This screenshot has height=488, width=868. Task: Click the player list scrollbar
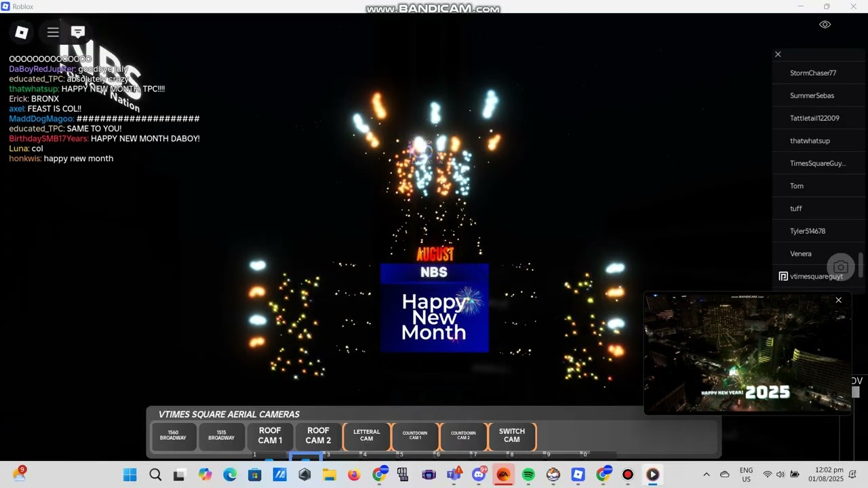pos(861,264)
